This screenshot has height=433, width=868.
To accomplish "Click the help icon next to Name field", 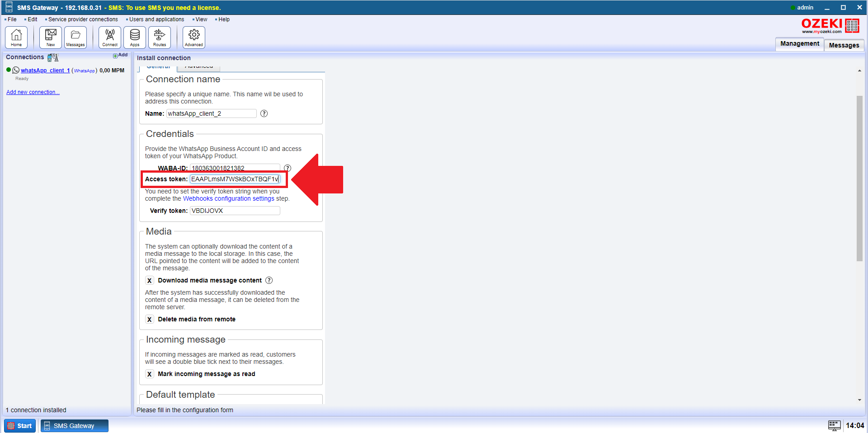I will (x=264, y=113).
